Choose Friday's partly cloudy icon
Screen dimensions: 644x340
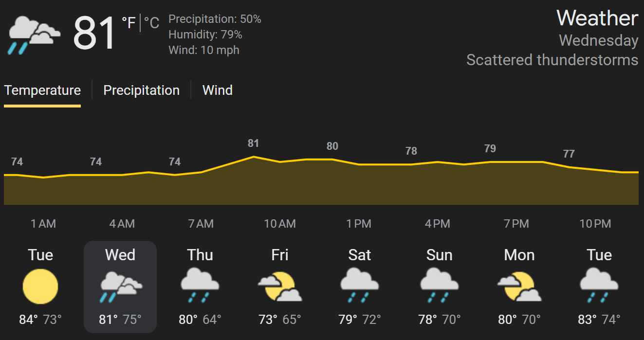point(280,286)
